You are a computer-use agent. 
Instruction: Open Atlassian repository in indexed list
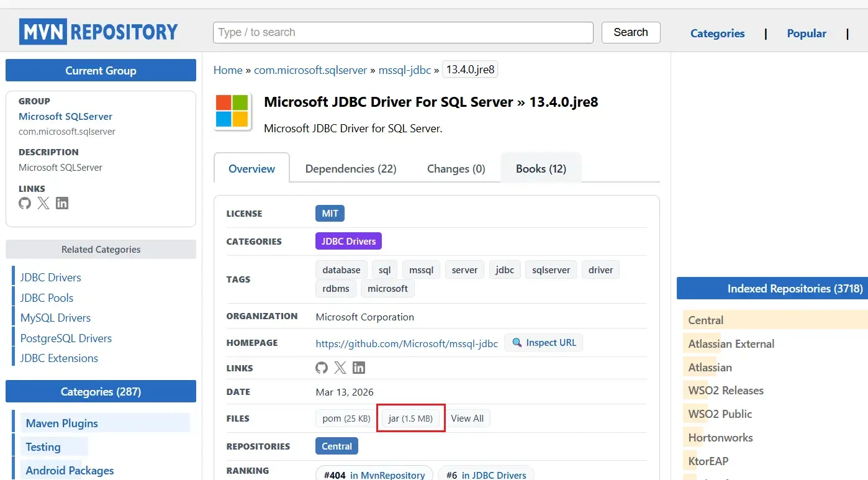pyautogui.click(x=710, y=367)
